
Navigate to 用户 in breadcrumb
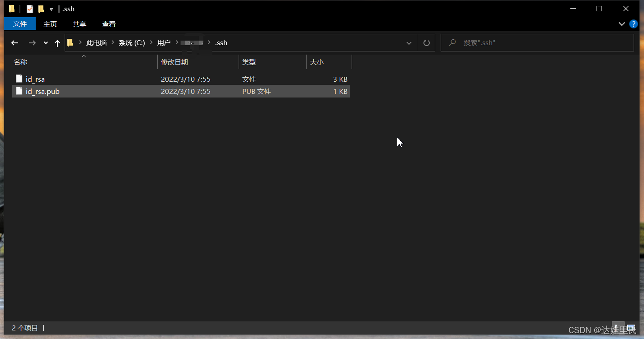tap(164, 42)
